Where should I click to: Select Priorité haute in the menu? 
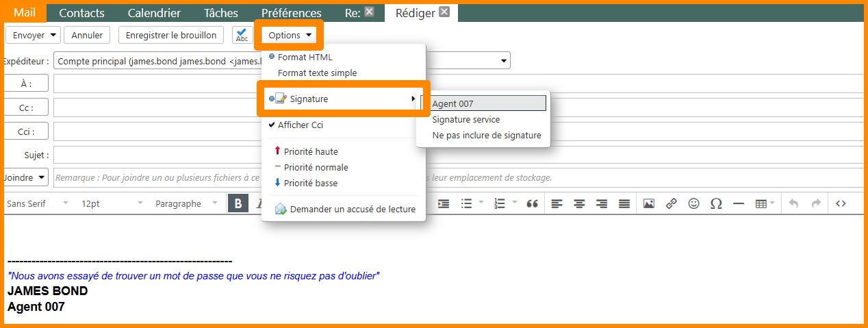point(310,152)
